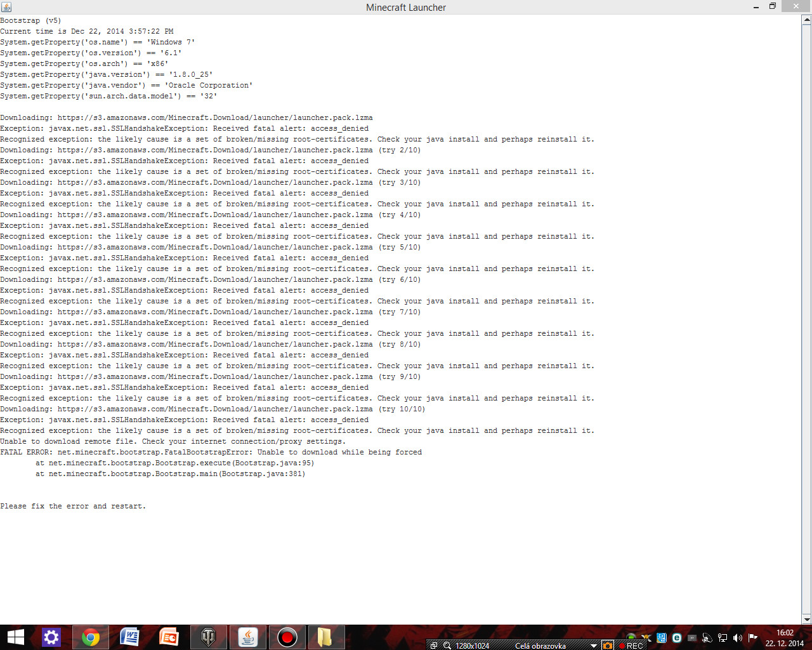Select the Java Minecraft Launcher taskbar icon
The width and height of the screenshot is (812, 650).
point(247,637)
